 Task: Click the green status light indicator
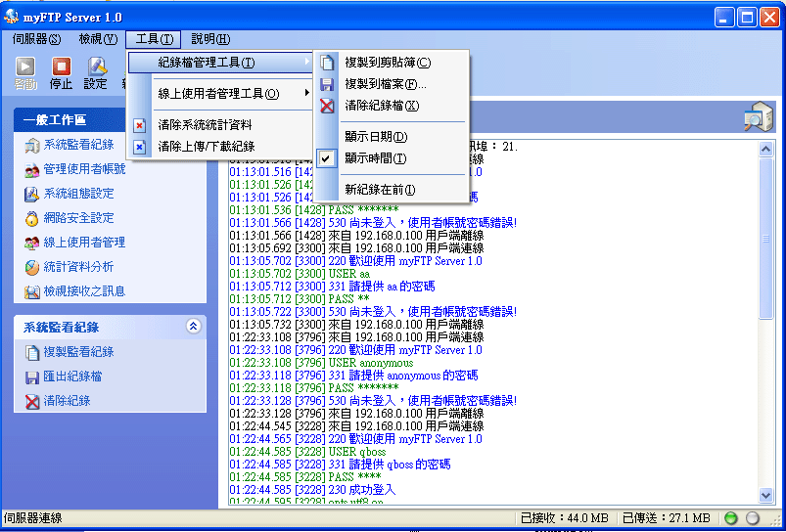(x=731, y=518)
